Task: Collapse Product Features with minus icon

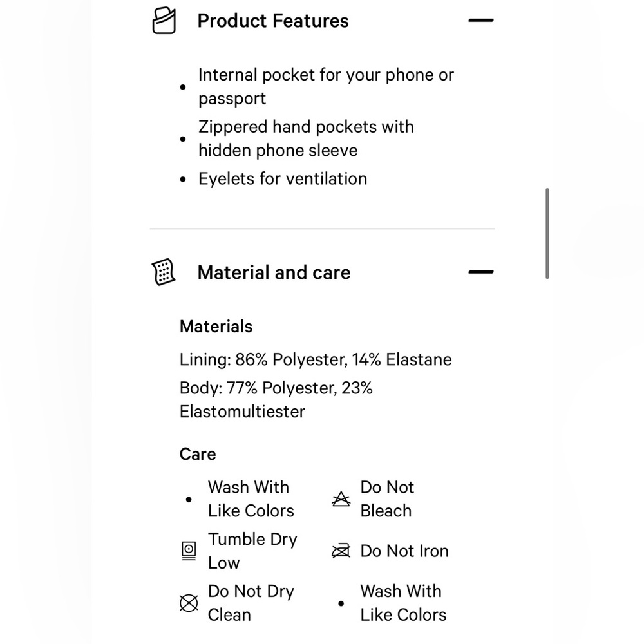Action: (481, 20)
